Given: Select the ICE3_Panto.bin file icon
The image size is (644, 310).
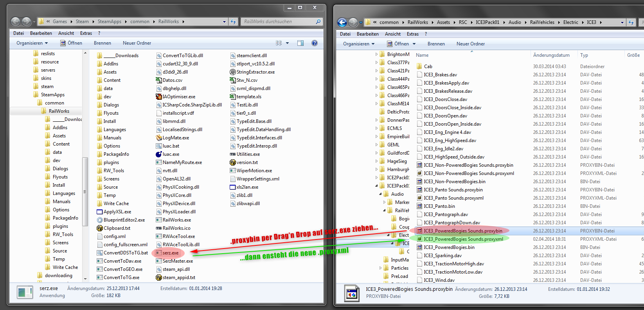Looking at the screenshot, I should (419, 206).
